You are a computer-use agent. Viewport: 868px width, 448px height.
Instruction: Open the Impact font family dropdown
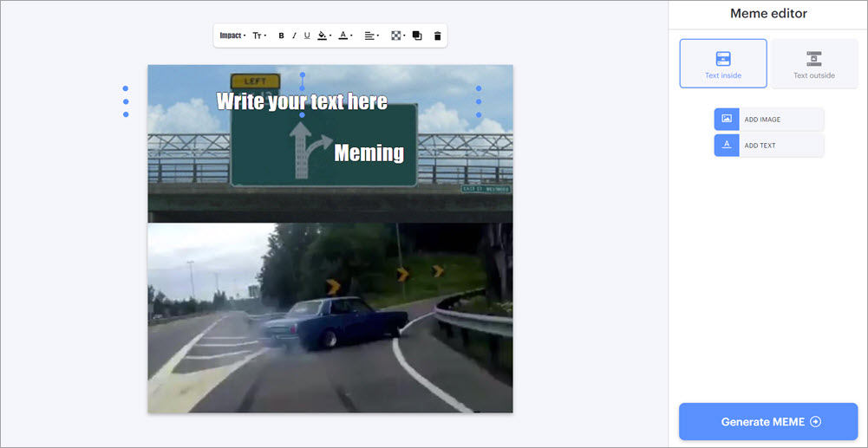[x=232, y=36]
